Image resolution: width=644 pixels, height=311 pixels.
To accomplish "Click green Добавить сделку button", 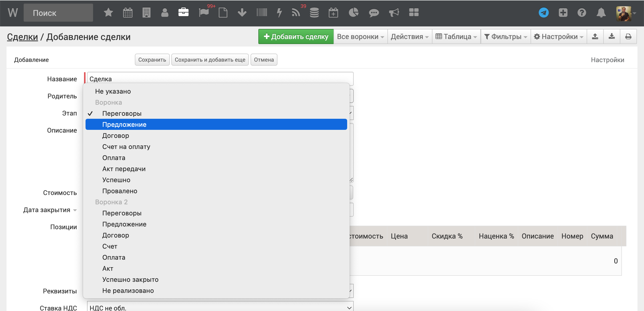I will click(296, 36).
